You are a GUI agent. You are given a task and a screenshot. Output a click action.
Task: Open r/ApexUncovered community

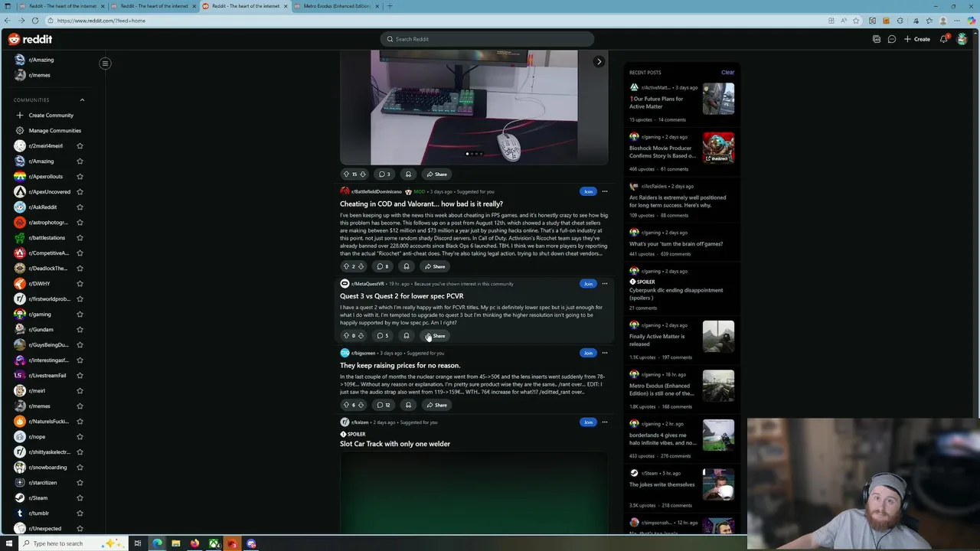49,191
